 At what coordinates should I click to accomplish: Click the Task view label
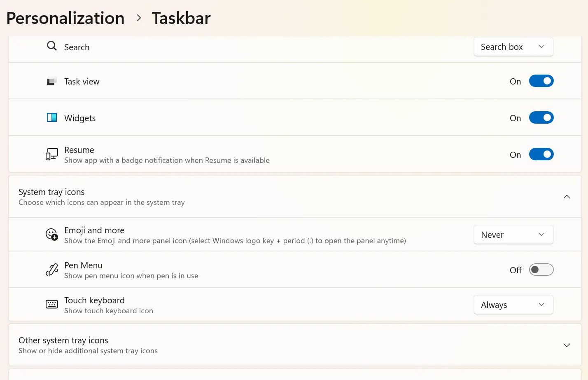[82, 82]
